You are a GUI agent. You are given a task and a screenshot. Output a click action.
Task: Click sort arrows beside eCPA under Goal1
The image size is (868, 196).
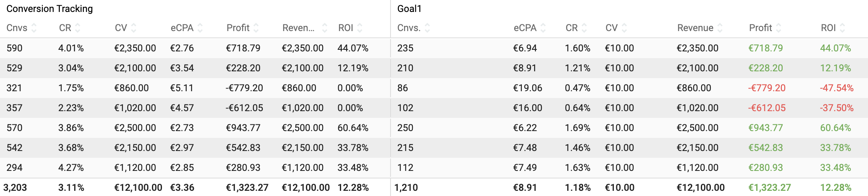point(543,28)
